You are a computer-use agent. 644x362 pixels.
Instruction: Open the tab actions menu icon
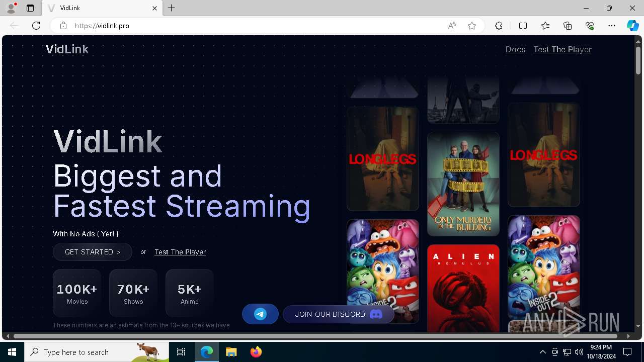[30, 8]
